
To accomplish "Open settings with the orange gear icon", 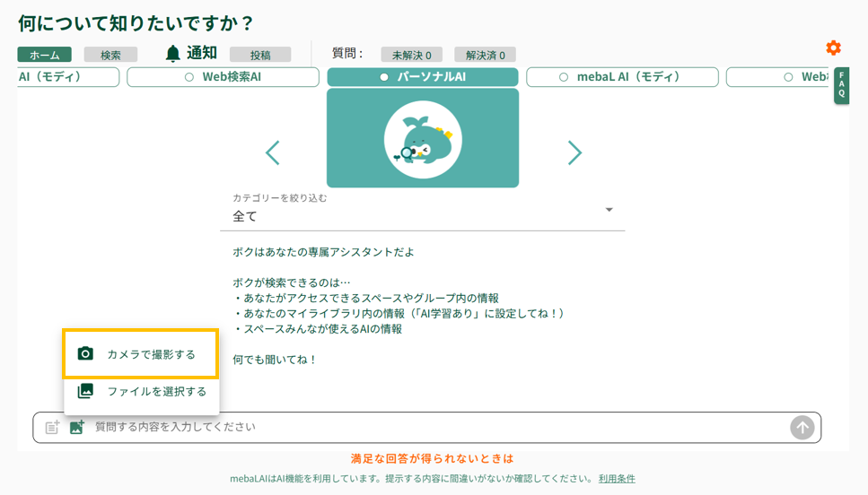I will pos(833,48).
